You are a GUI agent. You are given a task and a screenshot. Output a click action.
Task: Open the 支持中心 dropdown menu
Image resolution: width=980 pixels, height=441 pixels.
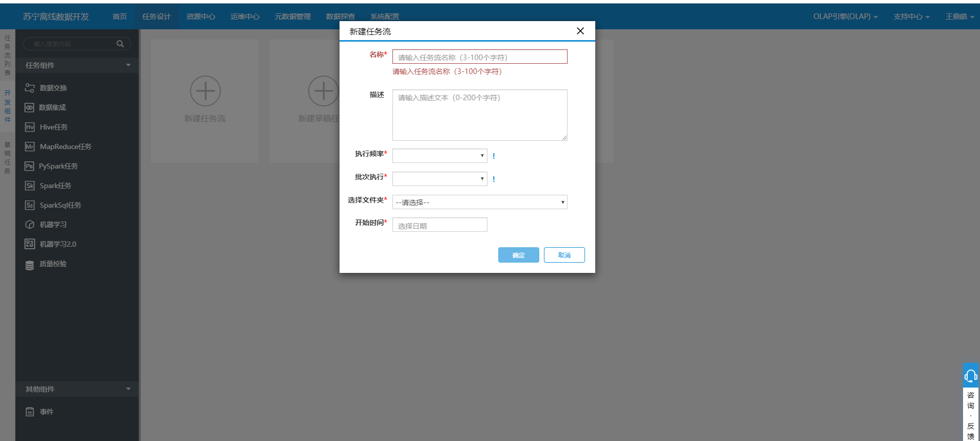912,16
